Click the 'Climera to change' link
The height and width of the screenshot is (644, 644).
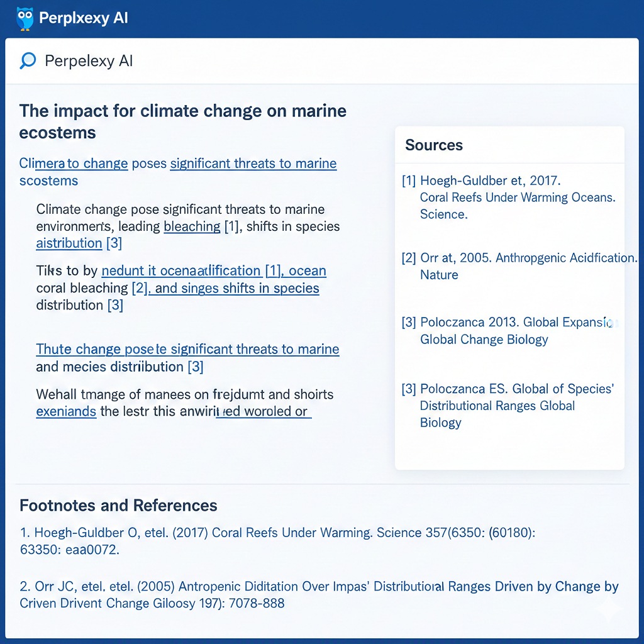coord(74,164)
